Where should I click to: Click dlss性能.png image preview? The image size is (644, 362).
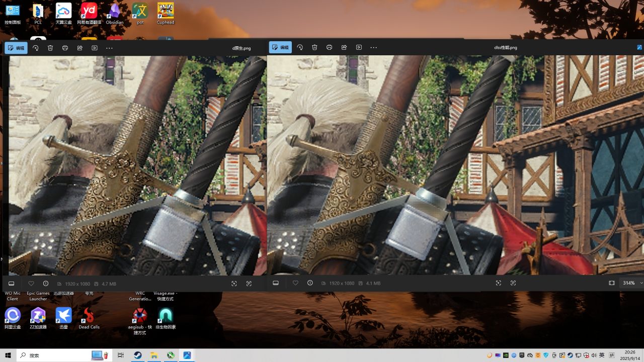pos(455,165)
